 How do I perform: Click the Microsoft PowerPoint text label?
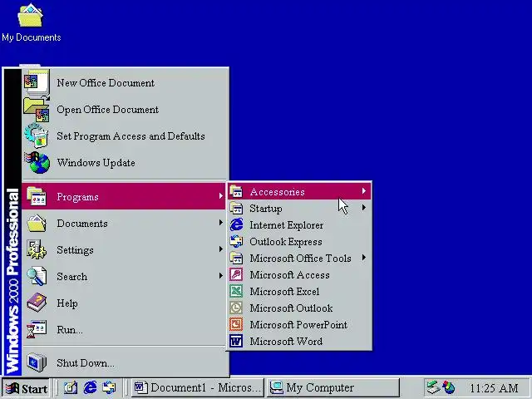coord(298,325)
